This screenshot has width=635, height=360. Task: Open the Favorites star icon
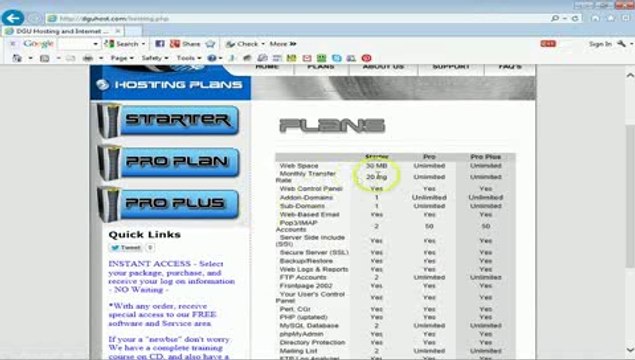pos(610,18)
